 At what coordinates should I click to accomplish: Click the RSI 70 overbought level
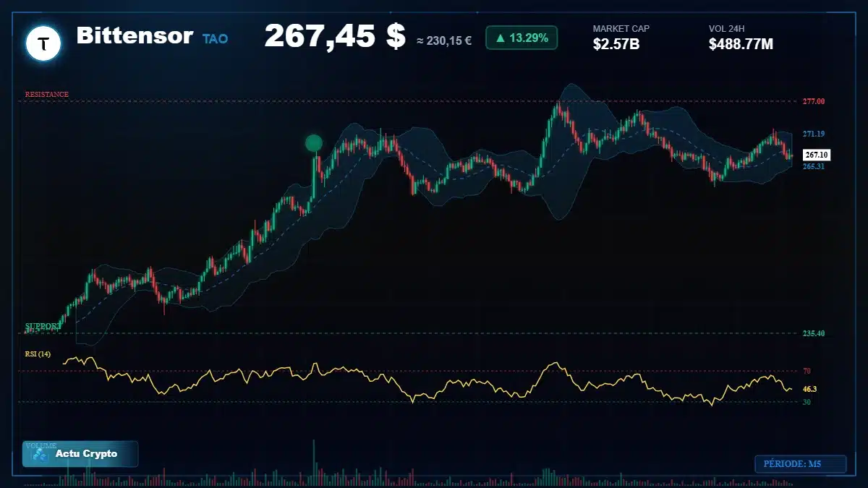point(807,371)
